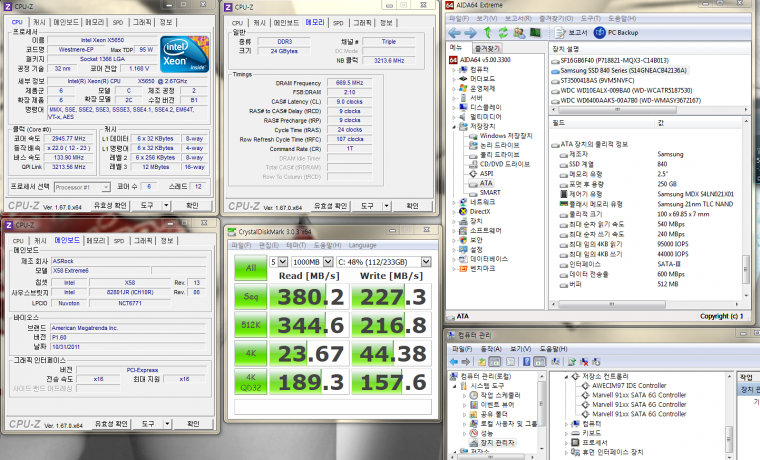Select 디스플레이 node in AIDA64 tree
This screenshot has width=760, height=460.
[486, 107]
